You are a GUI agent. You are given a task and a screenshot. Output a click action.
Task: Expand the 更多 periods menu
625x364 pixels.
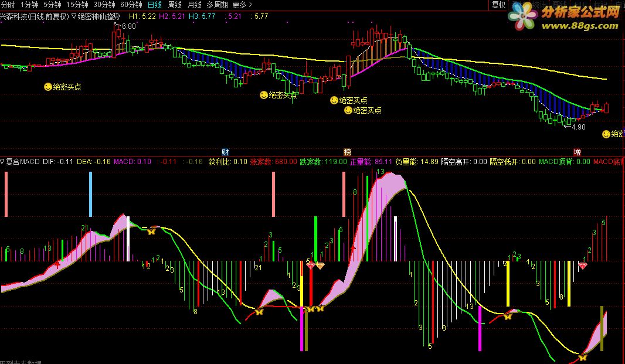pos(242,5)
